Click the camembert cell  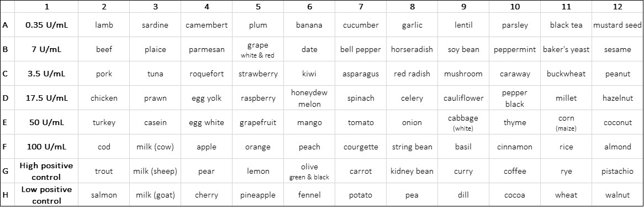click(206, 25)
